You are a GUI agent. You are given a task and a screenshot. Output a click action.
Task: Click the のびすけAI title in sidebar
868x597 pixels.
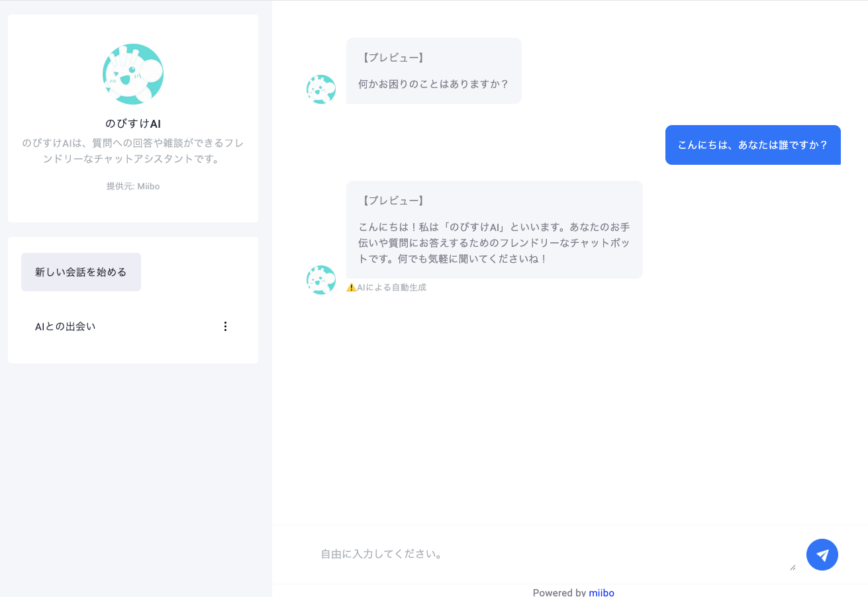pyautogui.click(x=133, y=124)
